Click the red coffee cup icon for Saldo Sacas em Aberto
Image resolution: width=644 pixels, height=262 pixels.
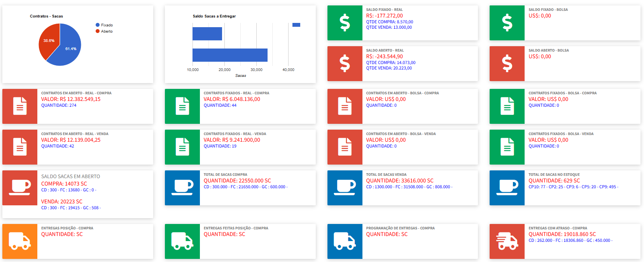pyautogui.click(x=20, y=188)
